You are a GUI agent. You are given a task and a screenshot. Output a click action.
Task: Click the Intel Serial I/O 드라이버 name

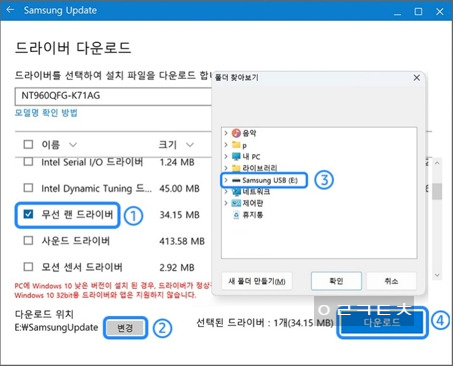click(92, 162)
